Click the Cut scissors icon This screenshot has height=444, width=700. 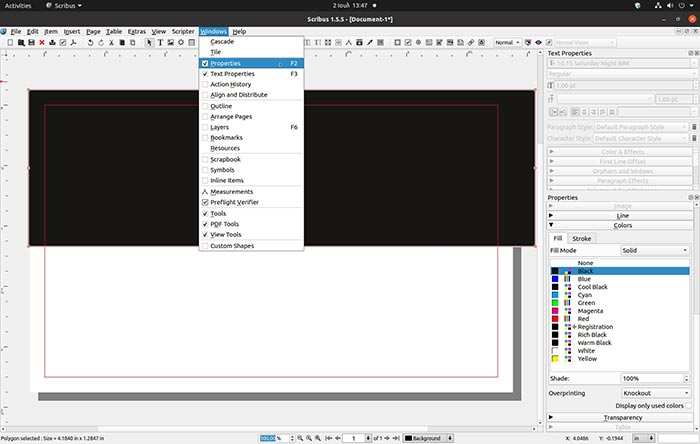111,42
